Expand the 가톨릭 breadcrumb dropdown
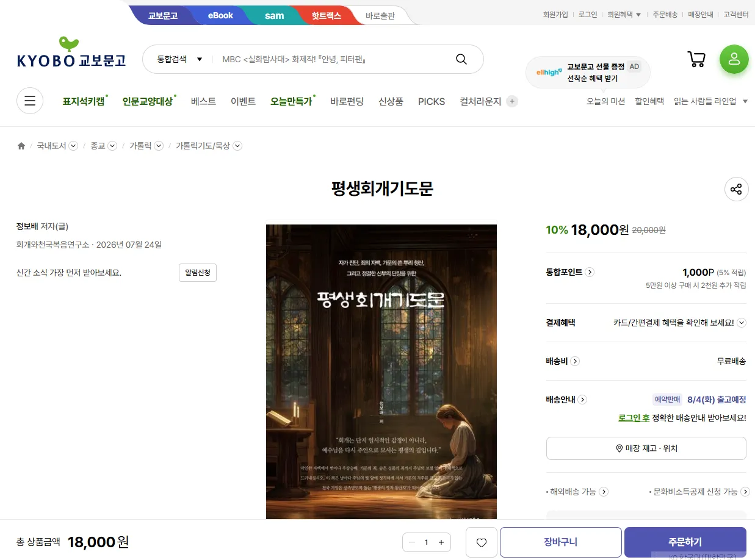755x560 pixels. tap(159, 146)
